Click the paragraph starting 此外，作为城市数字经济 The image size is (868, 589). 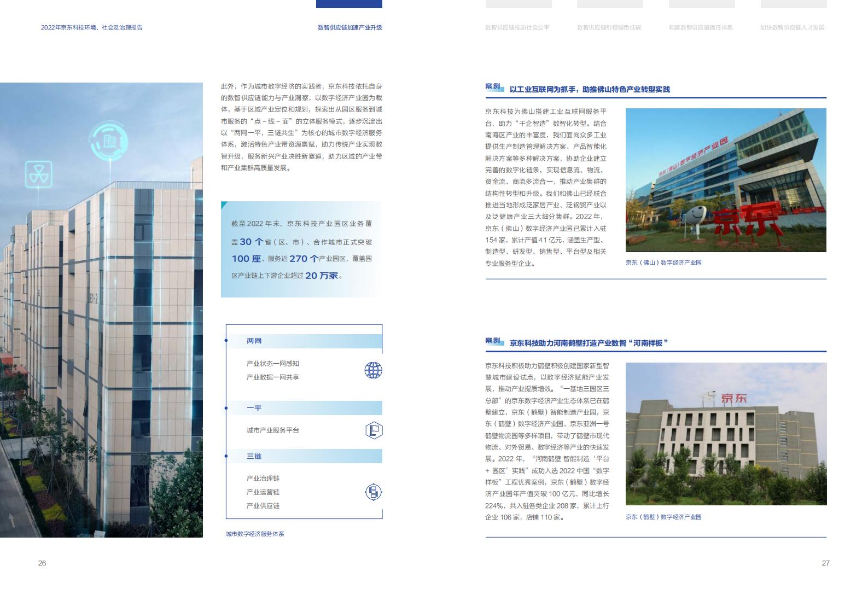coord(301,127)
